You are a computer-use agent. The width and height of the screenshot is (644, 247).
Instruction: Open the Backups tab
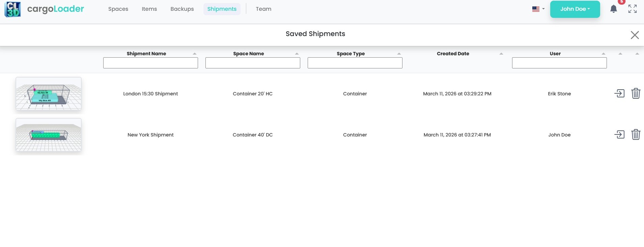pyautogui.click(x=182, y=9)
